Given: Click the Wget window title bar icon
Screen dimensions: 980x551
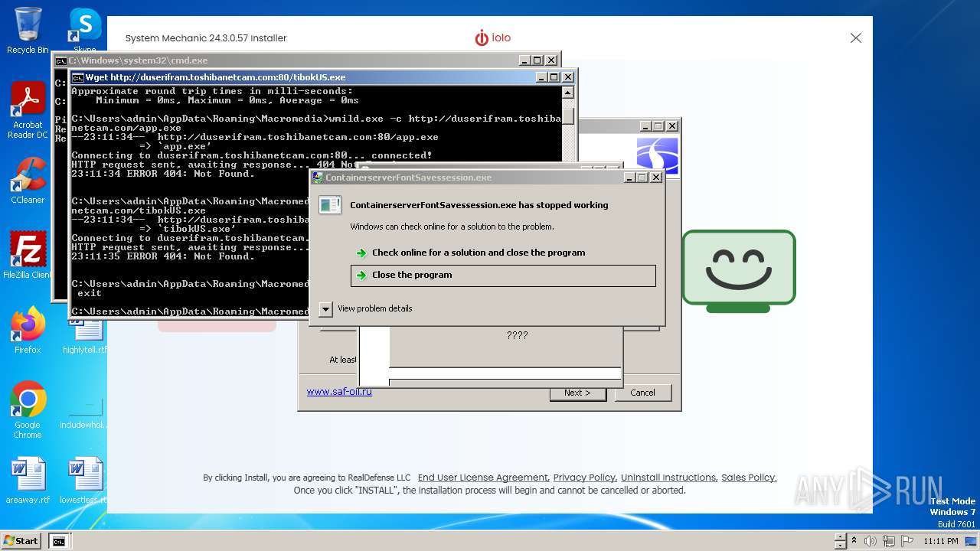Looking at the screenshot, I should pos(77,77).
